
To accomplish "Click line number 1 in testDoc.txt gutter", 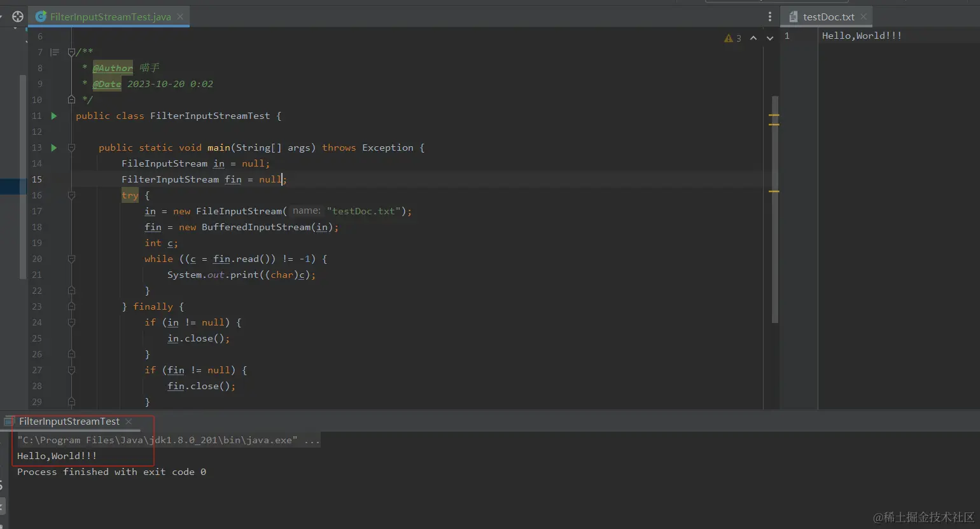I will (787, 36).
